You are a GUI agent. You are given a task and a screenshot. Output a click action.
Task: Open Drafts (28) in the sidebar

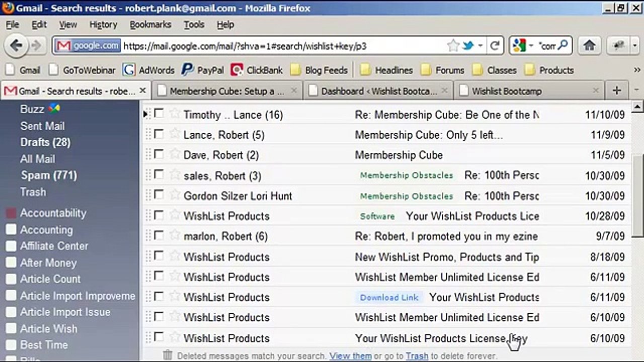[x=45, y=142]
